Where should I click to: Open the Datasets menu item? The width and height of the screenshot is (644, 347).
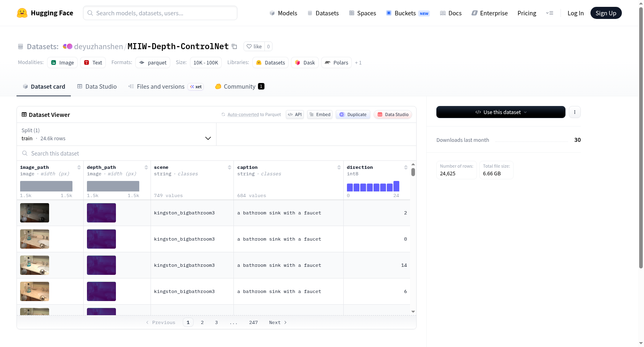323,13
